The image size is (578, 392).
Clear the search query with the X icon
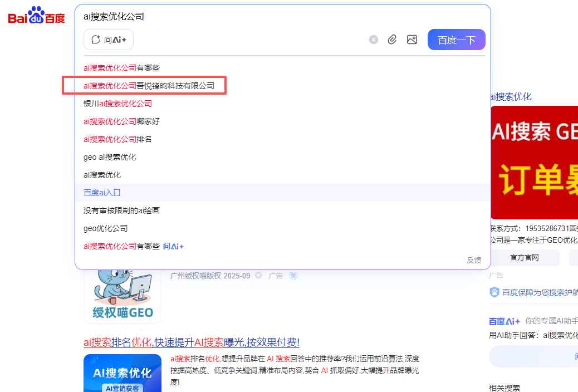[x=374, y=40]
